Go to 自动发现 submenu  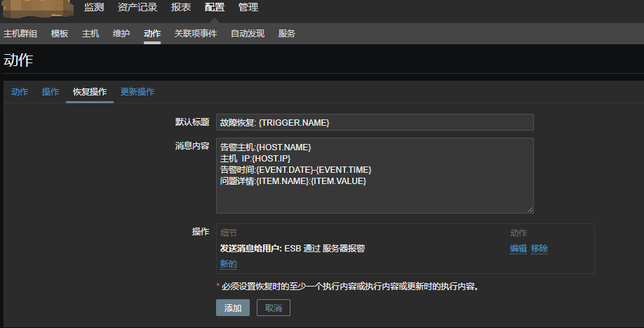point(248,34)
